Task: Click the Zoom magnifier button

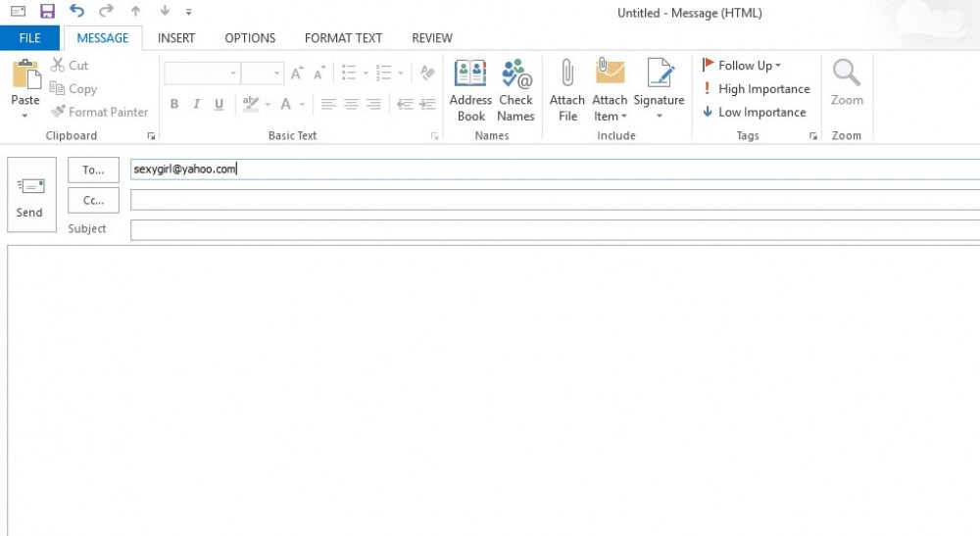Action: tap(847, 83)
